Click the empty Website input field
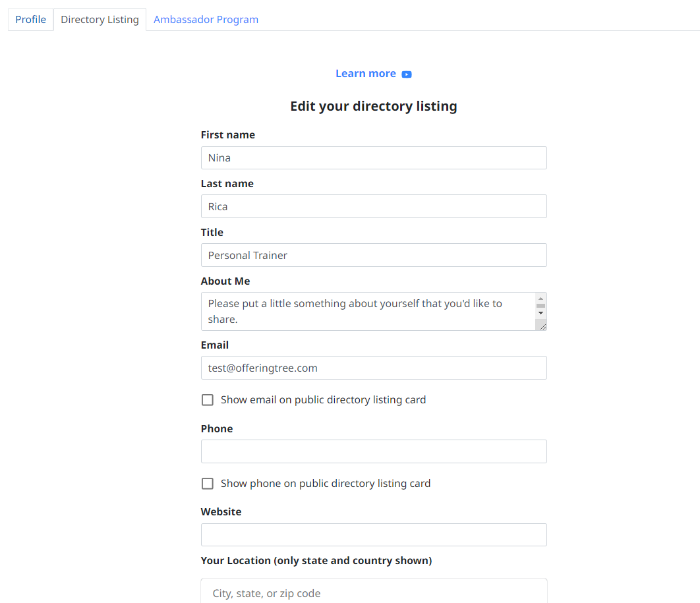Screen dimensions: 700x603 [374, 534]
